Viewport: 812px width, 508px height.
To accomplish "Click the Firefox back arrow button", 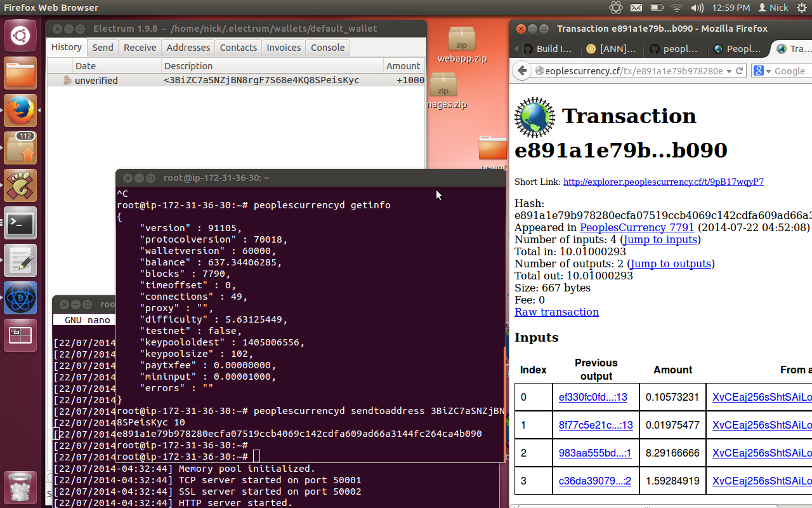I will pos(522,71).
